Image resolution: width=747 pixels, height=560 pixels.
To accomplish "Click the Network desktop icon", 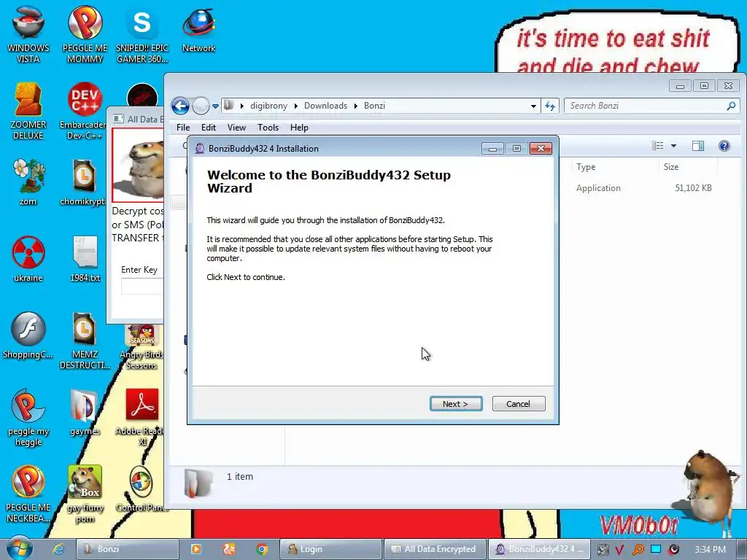I will [x=198, y=29].
